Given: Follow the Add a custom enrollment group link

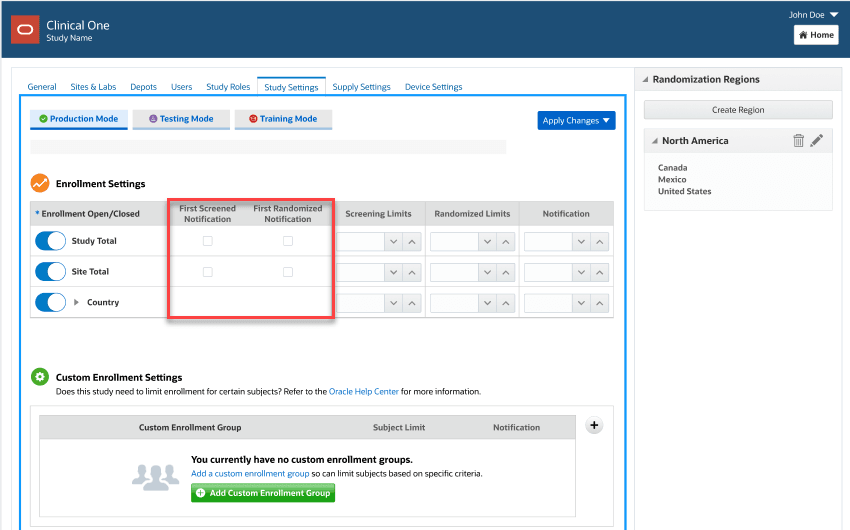Looking at the screenshot, I should (250, 474).
